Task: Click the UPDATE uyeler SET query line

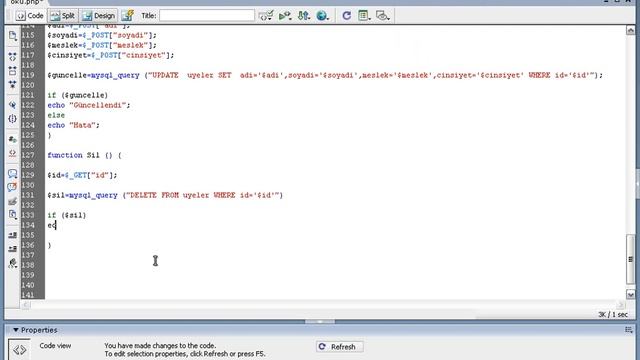Action: pyautogui.click(x=325, y=75)
